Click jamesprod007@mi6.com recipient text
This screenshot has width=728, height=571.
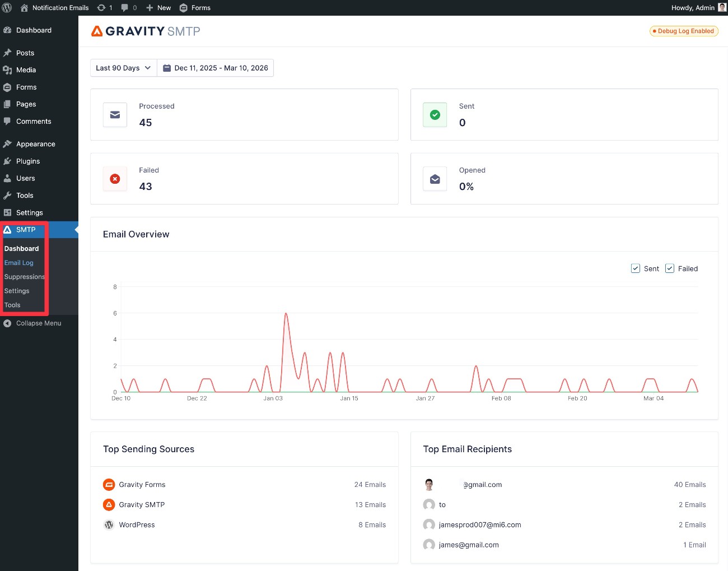click(x=480, y=525)
